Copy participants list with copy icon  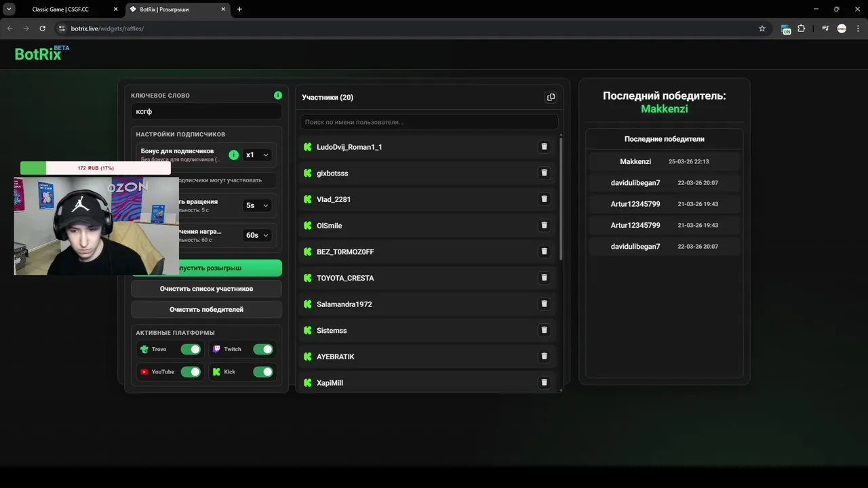(551, 97)
